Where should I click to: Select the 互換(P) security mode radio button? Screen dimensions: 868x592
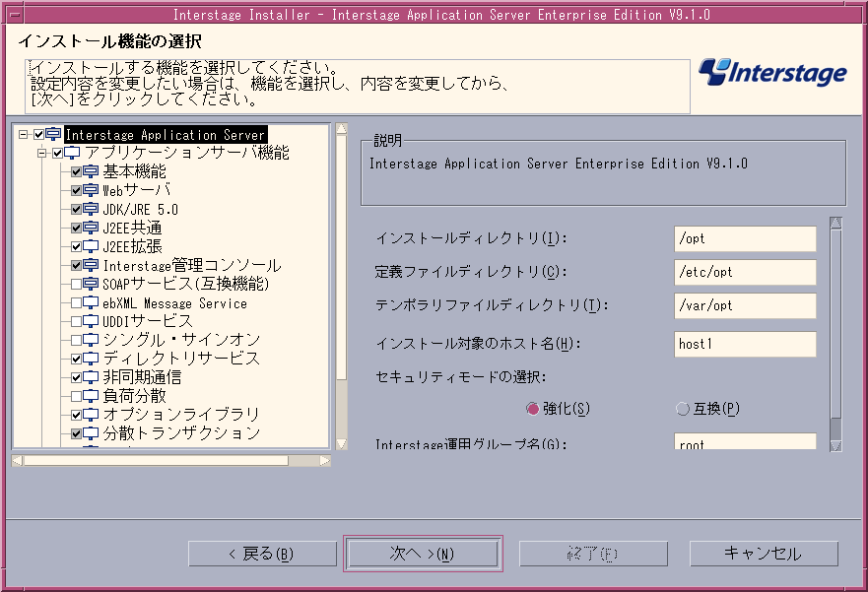coord(683,409)
